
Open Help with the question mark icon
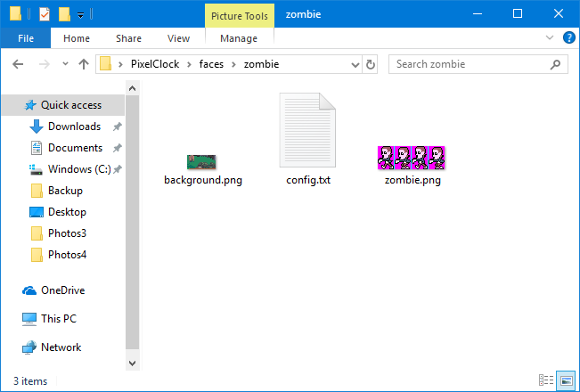point(569,37)
